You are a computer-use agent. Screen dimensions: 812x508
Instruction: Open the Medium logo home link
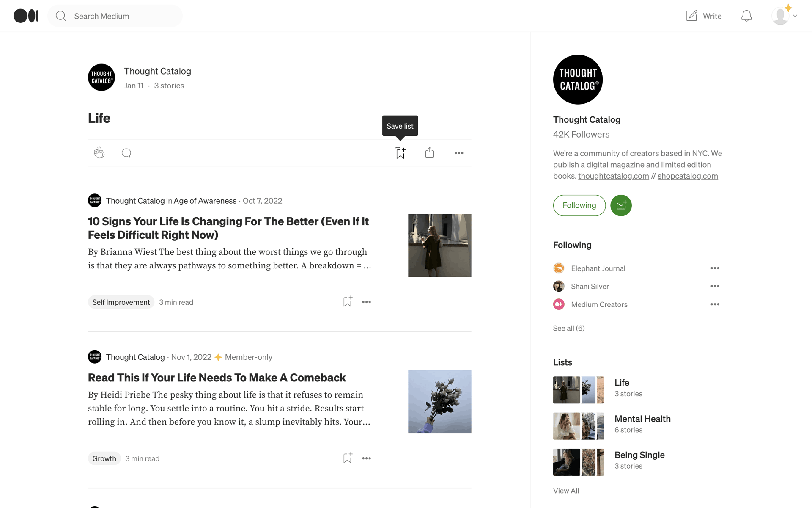tap(26, 16)
